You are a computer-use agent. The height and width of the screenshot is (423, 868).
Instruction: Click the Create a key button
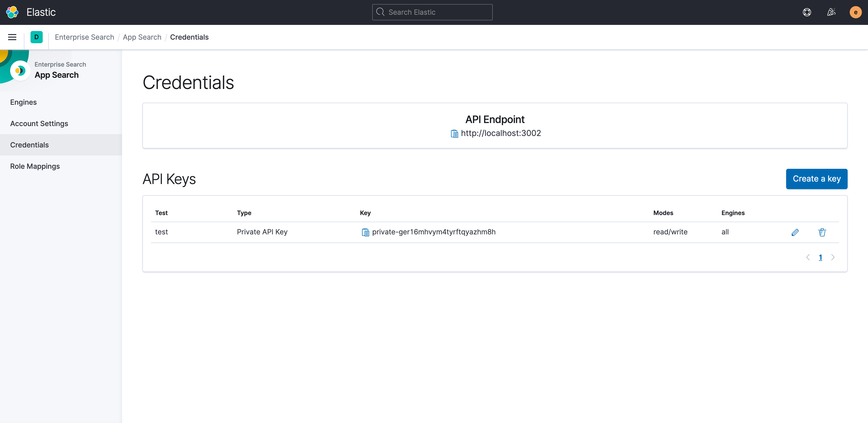(816, 179)
